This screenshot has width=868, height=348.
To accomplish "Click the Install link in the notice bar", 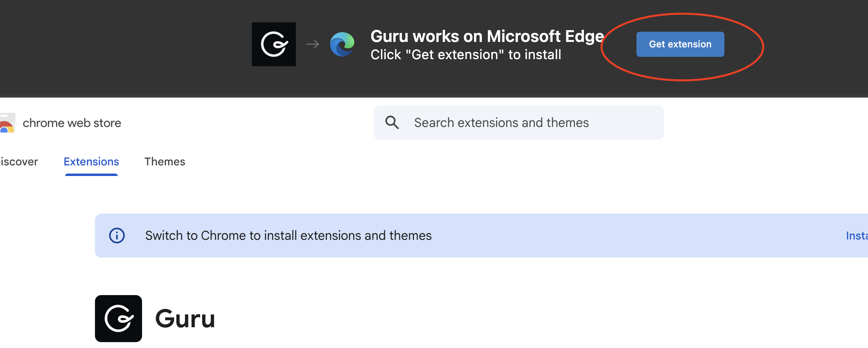I will [857, 236].
